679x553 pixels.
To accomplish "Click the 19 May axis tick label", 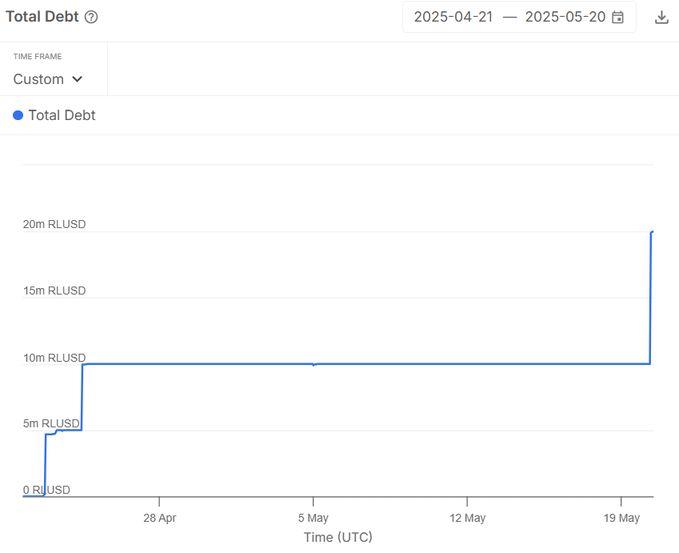I will 621,518.
